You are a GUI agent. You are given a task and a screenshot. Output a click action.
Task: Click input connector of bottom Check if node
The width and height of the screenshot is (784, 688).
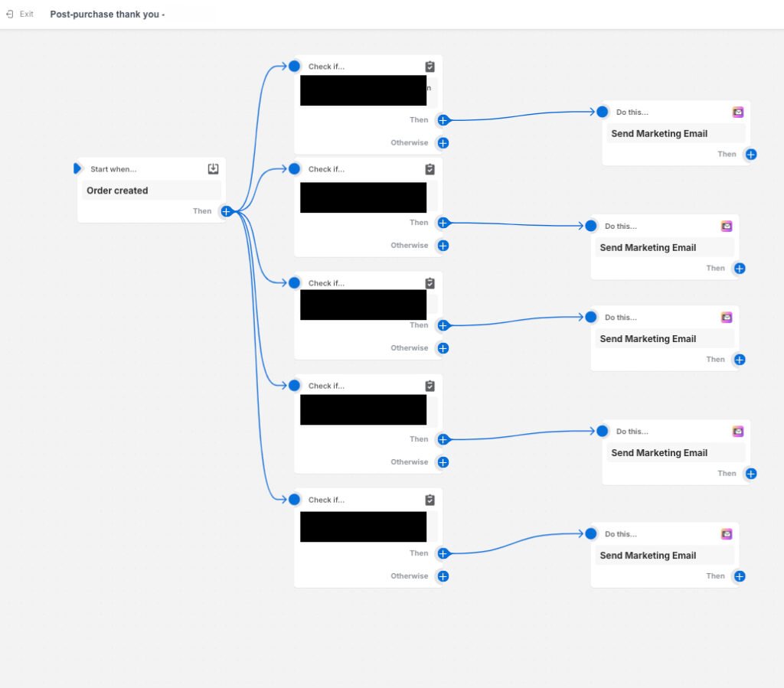[295, 500]
